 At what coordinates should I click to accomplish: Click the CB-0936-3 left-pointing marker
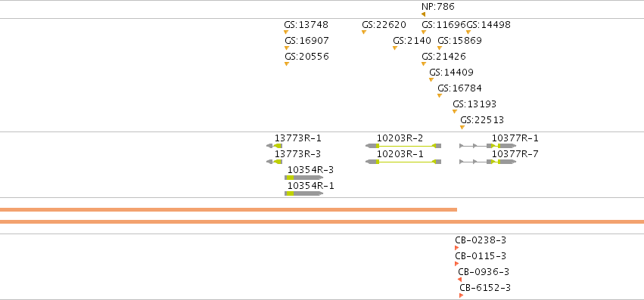[459, 280]
